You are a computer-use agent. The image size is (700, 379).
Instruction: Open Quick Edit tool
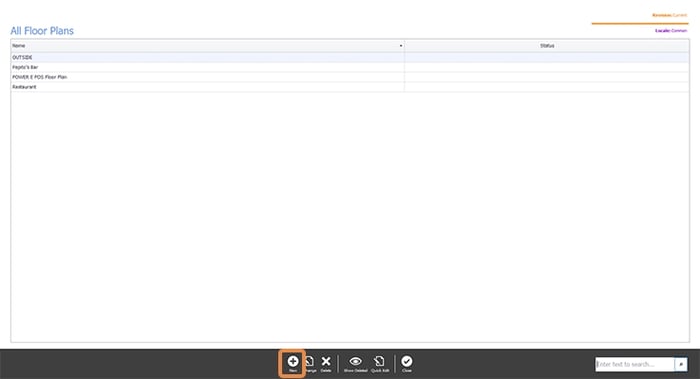click(x=379, y=361)
